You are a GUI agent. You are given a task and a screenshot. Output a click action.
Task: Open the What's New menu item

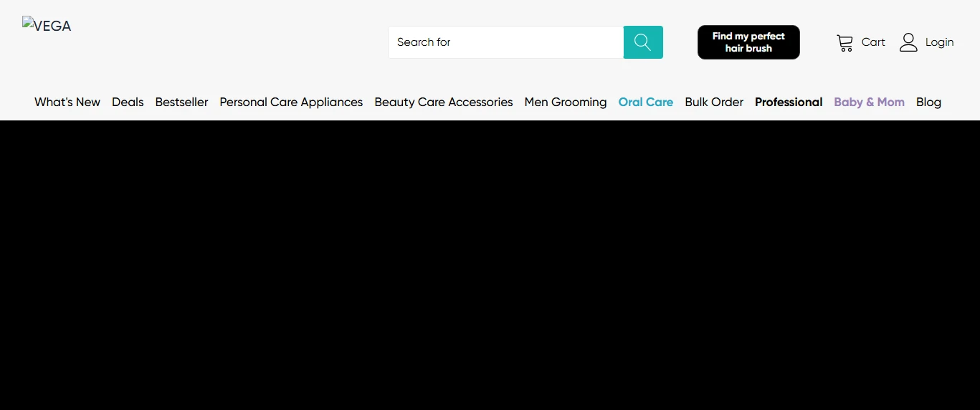pos(67,102)
